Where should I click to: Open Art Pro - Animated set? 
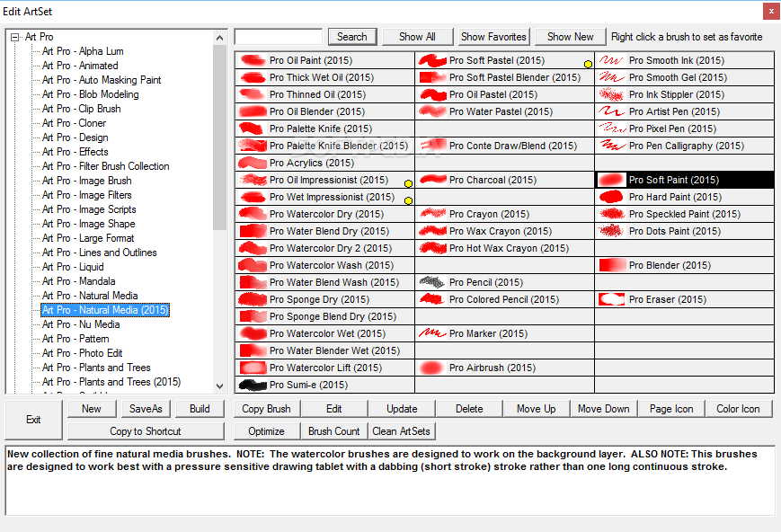(80, 66)
